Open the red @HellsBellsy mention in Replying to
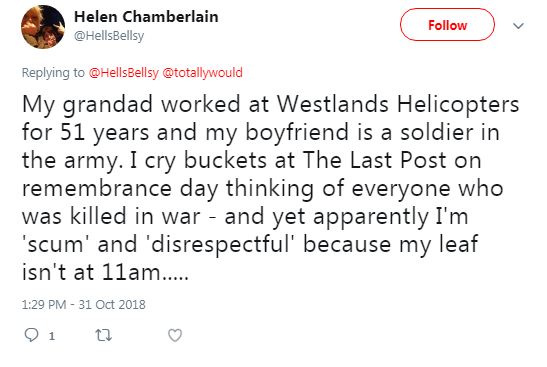547x367 pixels. tap(123, 73)
